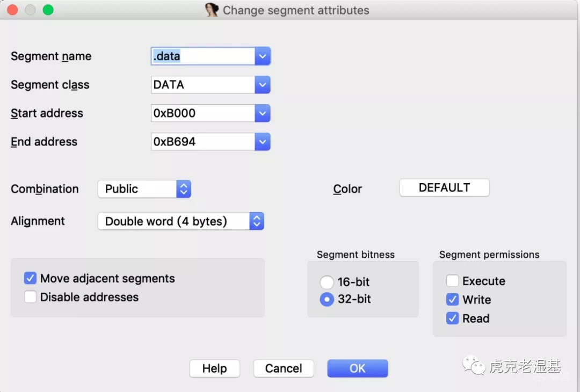Select the 32-bit segment bitness option
Screen dimensions: 580x392
pyautogui.click(x=327, y=299)
